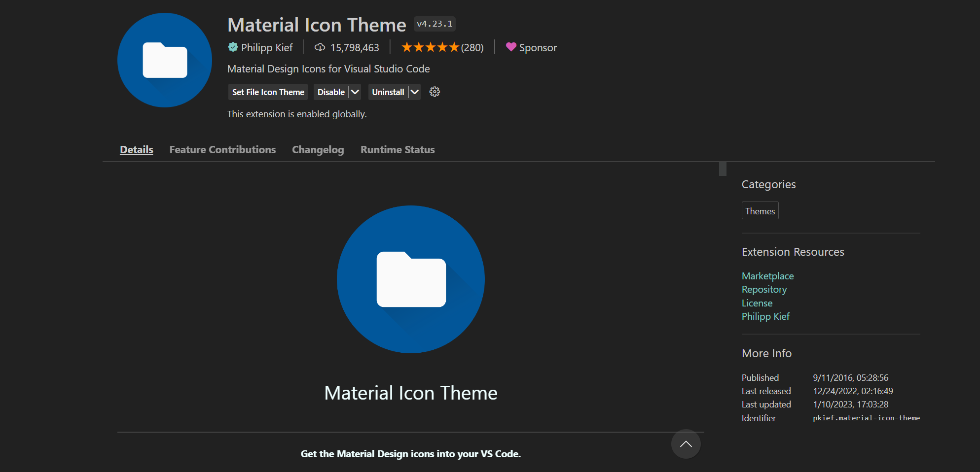980x472 pixels.
Task: Open the Marketplace resource link
Action: [x=768, y=276]
